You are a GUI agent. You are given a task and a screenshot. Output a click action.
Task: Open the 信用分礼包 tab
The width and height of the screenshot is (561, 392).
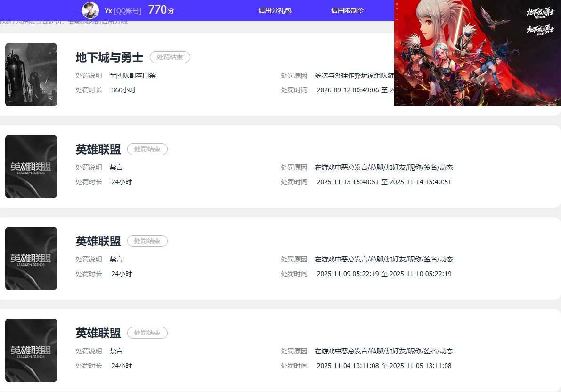[275, 10]
